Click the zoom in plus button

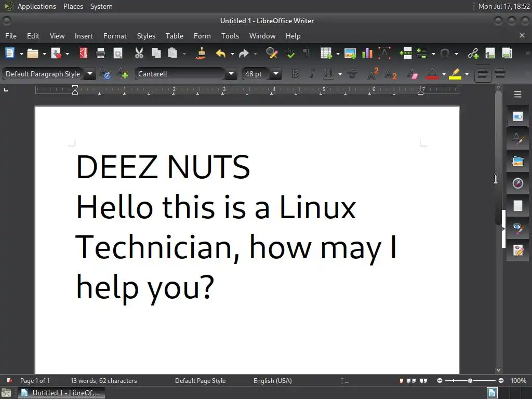(501, 381)
